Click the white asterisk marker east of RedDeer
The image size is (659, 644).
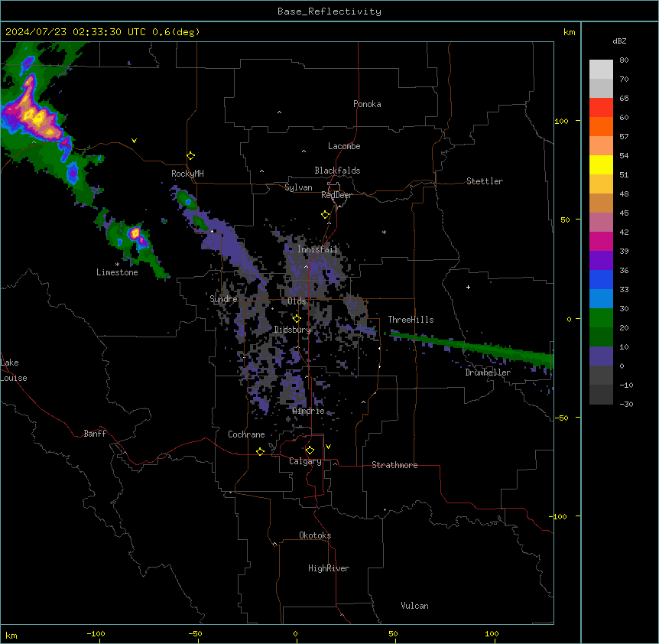[x=384, y=232]
